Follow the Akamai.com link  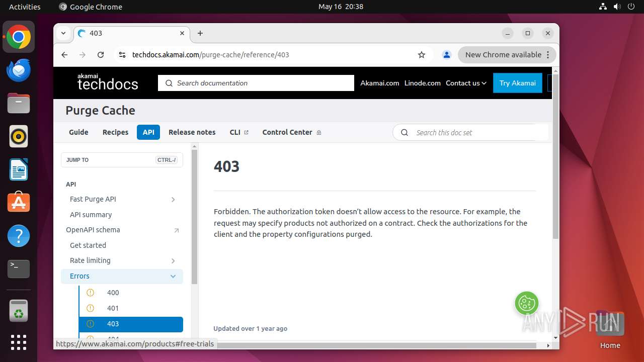tap(380, 83)
